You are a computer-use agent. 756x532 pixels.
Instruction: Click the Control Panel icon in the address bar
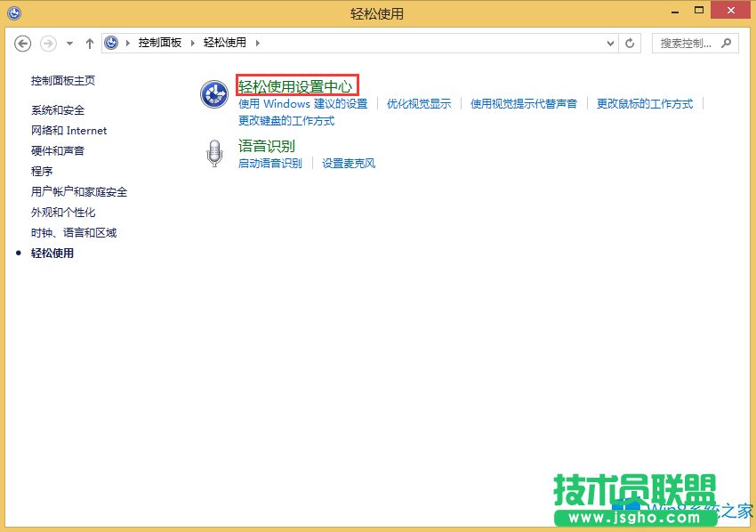tap(111, 42)
